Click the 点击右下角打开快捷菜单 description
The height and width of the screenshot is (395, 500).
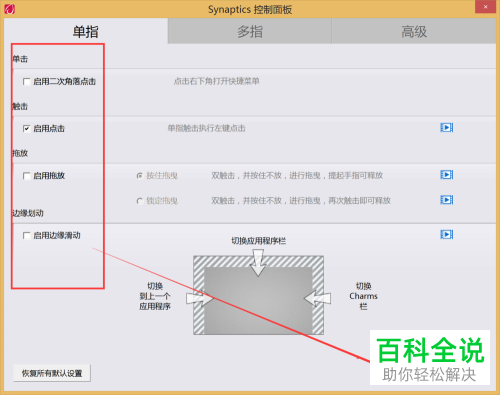click(x=216, y=81)
